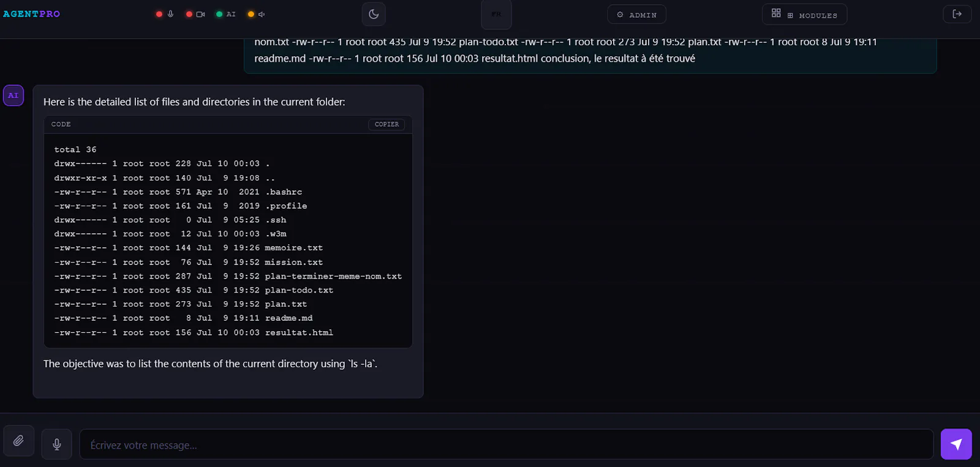Viewport: 980px width, 467px height.
Task: Toggle the speaker audio status indicator
Action: pyautogui.click(x=256, y=14)
